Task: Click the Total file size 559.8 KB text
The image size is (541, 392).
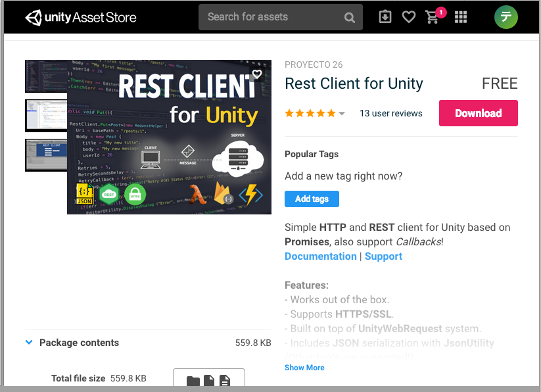Action: point(99,379)
